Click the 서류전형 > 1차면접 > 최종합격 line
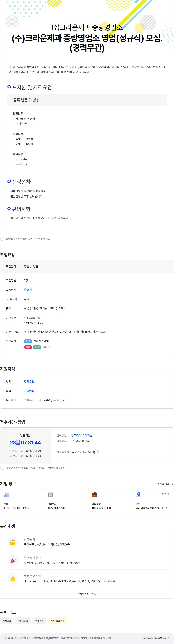 pos(28,191)
